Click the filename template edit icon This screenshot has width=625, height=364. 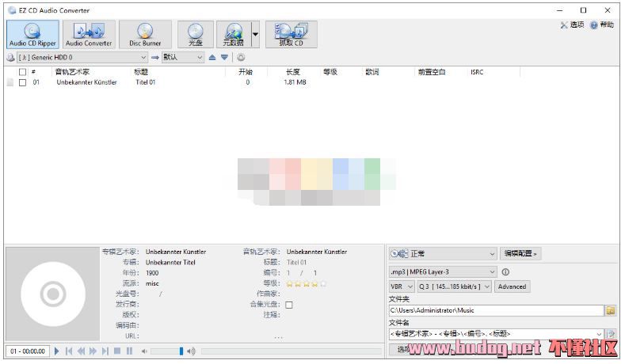(610, 334)
